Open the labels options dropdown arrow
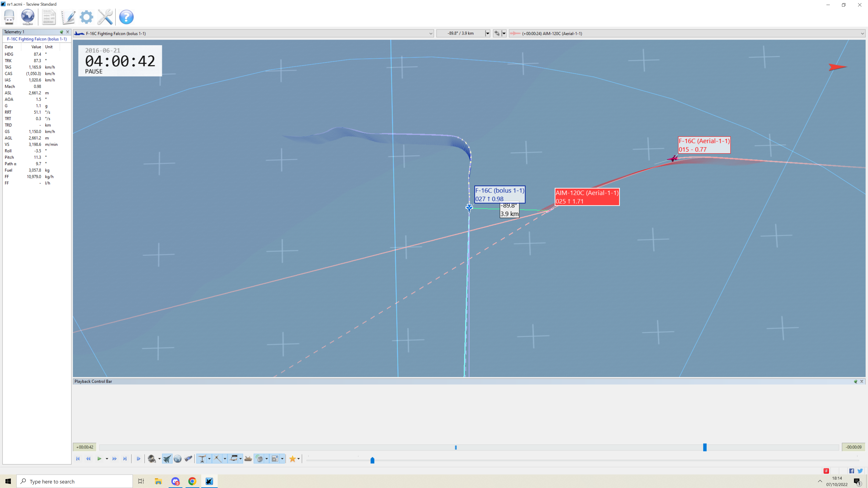The image size is (868, 488). click(x=241, y=459)
